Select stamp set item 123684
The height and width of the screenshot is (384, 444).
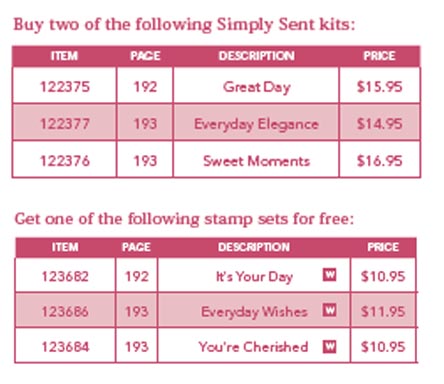[x=65, y=347]
